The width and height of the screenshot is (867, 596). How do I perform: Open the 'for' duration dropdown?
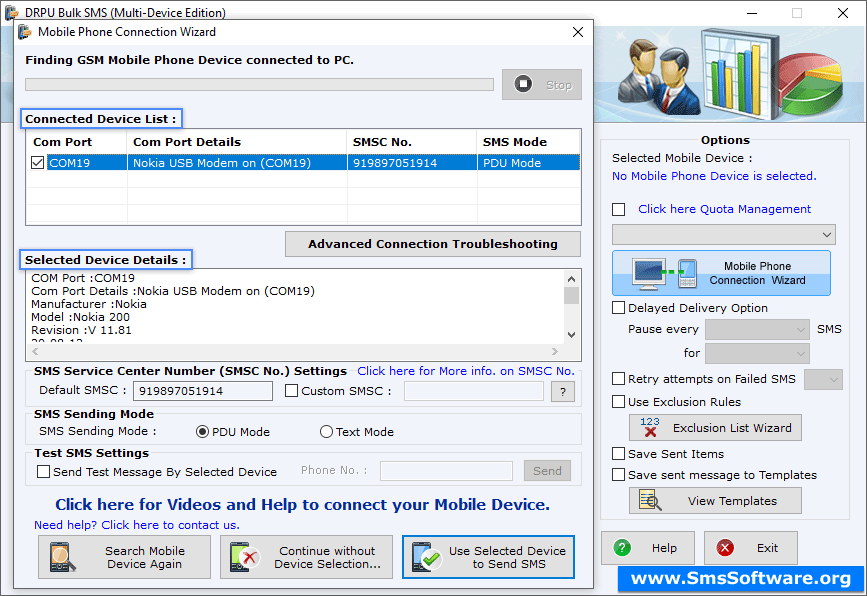(758, 353)
